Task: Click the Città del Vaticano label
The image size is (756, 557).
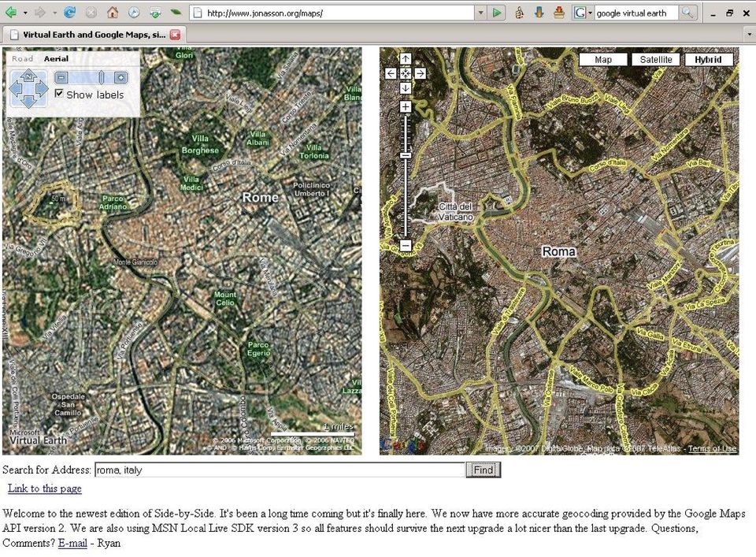Action: tap(455, 212)
